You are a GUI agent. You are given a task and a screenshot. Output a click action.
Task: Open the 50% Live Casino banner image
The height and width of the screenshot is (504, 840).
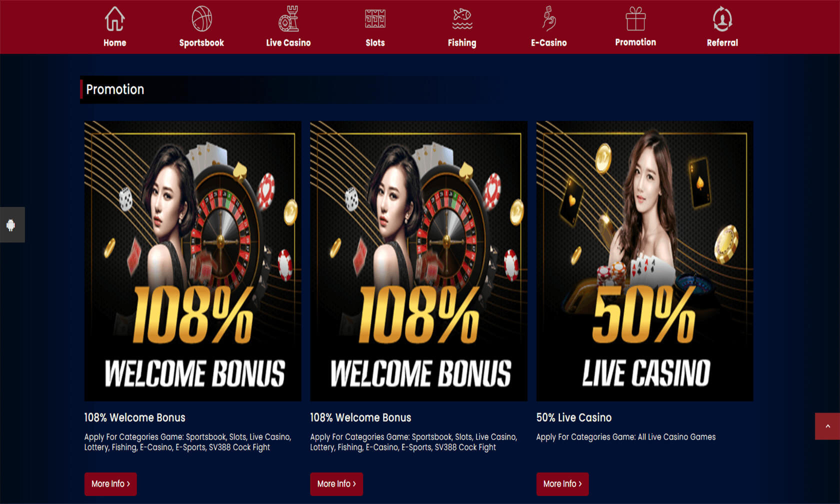click(x=644, y=261)
